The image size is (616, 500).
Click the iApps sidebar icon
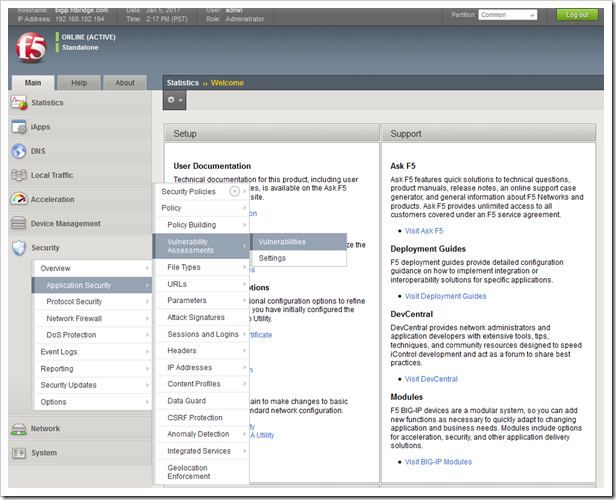tap(19, 127)
